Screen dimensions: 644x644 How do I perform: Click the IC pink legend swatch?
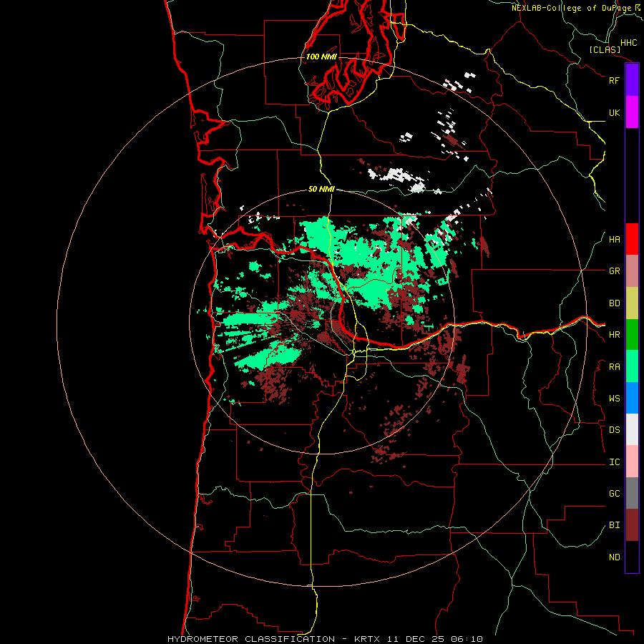pyautogui.click(x=632, y=462)
